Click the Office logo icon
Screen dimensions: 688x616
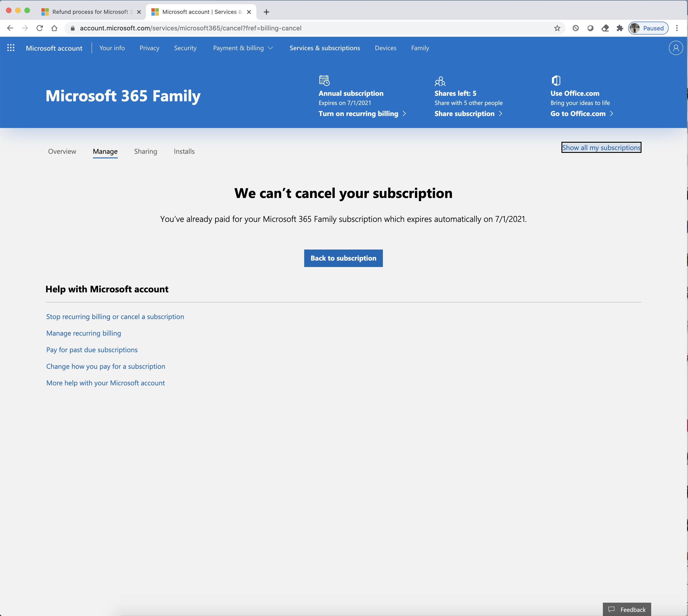point(556,81)
